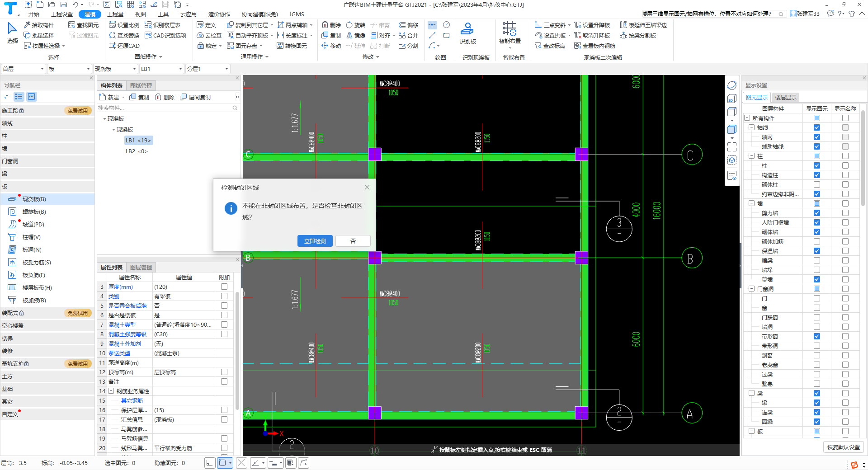Click the 识别板 large icon
Viewport: 868px width, 470px height.
pyautogui.click(x=467, y=33)
